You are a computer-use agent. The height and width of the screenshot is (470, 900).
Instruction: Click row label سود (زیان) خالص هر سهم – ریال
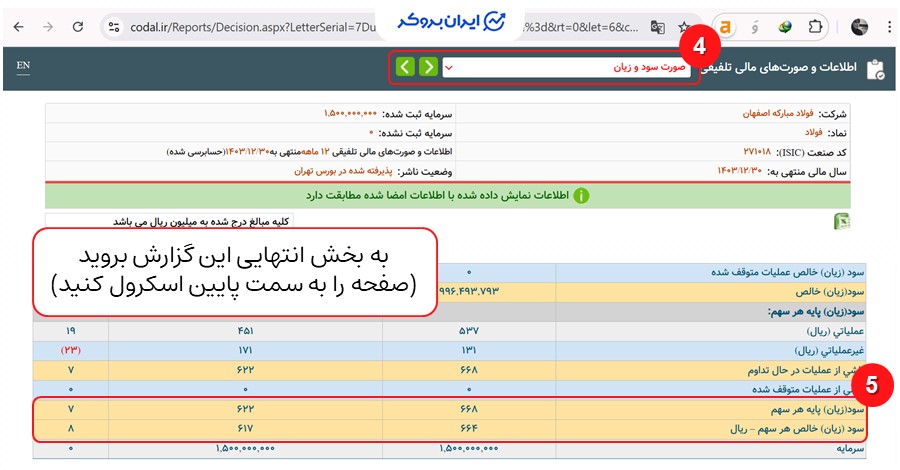tap(797, 429)
